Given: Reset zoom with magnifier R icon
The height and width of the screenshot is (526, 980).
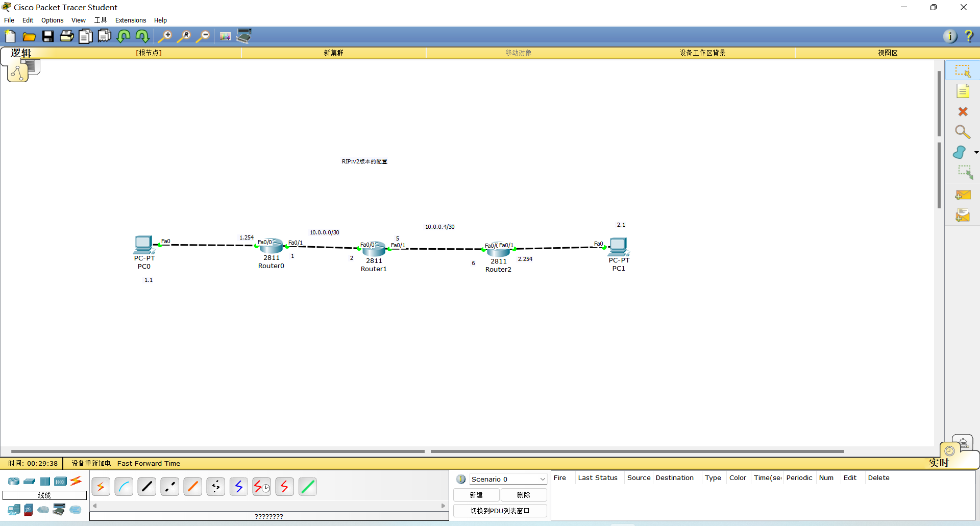Looking at the screenshot, I should coord(184,36).
